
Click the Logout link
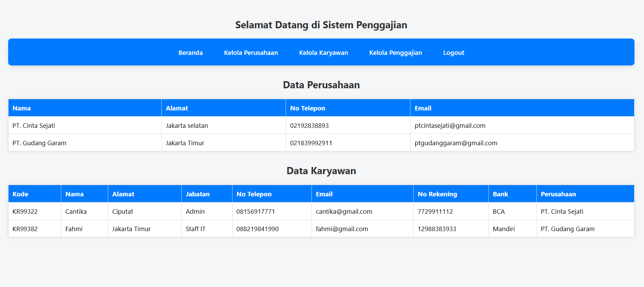tap(453, 53)
